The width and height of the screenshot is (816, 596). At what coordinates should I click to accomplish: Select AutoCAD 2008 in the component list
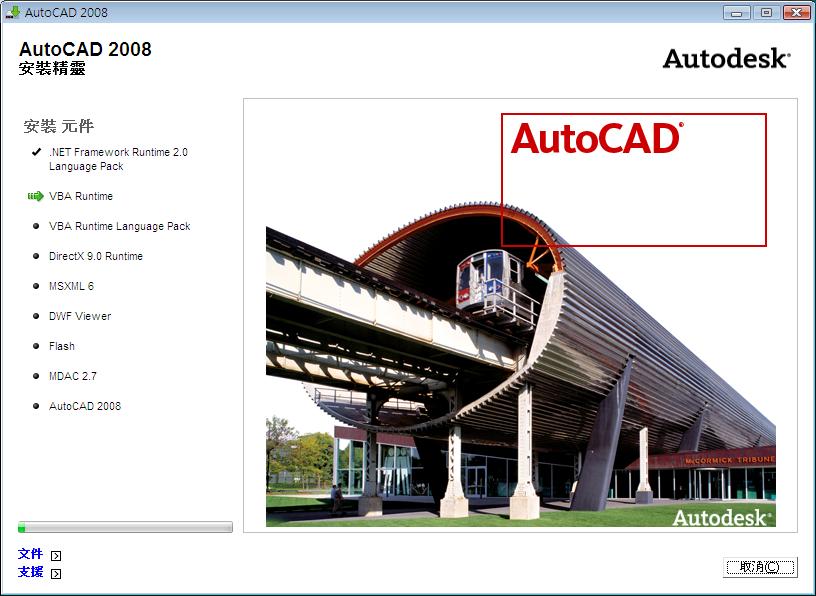click(85, 406)
